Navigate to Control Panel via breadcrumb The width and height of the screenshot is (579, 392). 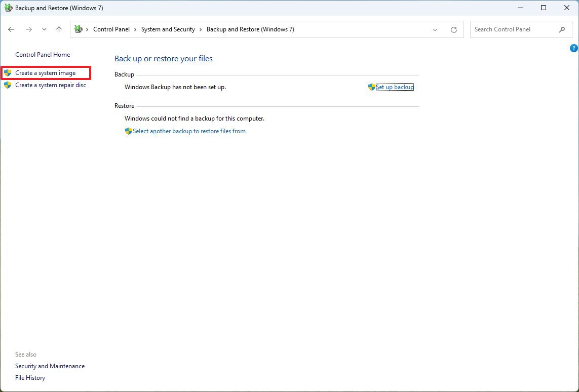[111, 29]
